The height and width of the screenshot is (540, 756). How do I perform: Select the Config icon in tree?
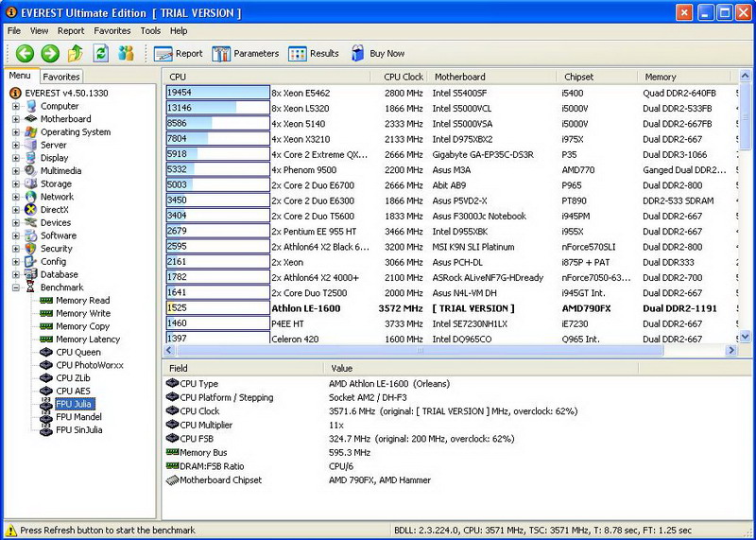click(x=31, y=261)
